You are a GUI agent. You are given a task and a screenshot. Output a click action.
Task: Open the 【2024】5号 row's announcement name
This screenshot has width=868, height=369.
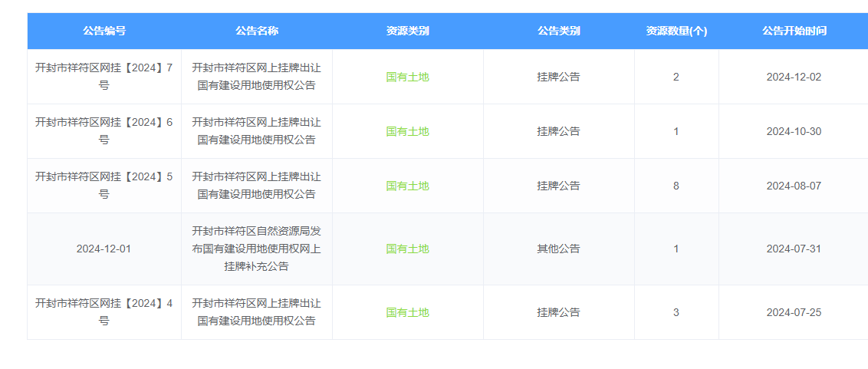coord(256,186)
